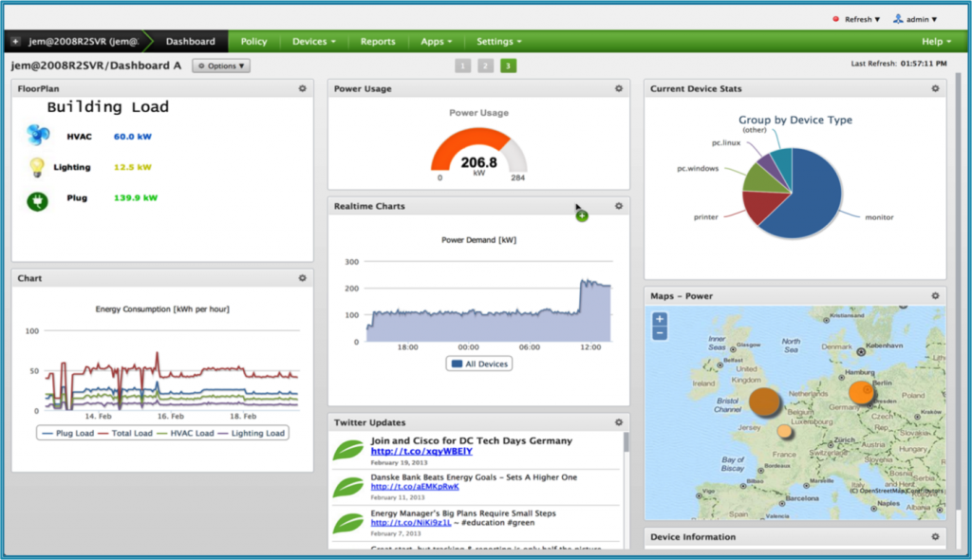Toggle the Plug Load series in legend
This screenshot has width=972, height=560.
click(x=66, y=433)
